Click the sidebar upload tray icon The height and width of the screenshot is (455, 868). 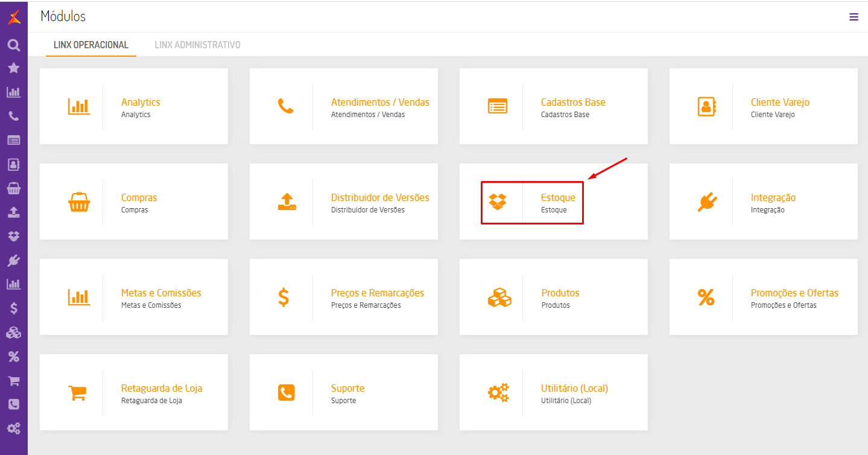coord(14,212)
